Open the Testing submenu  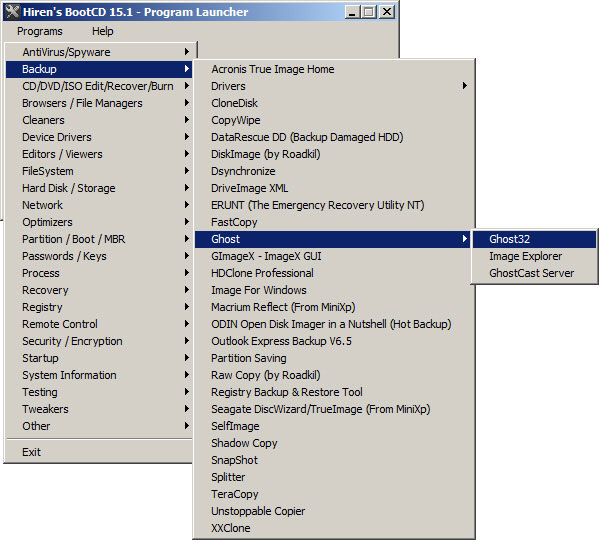click(99, 392)
